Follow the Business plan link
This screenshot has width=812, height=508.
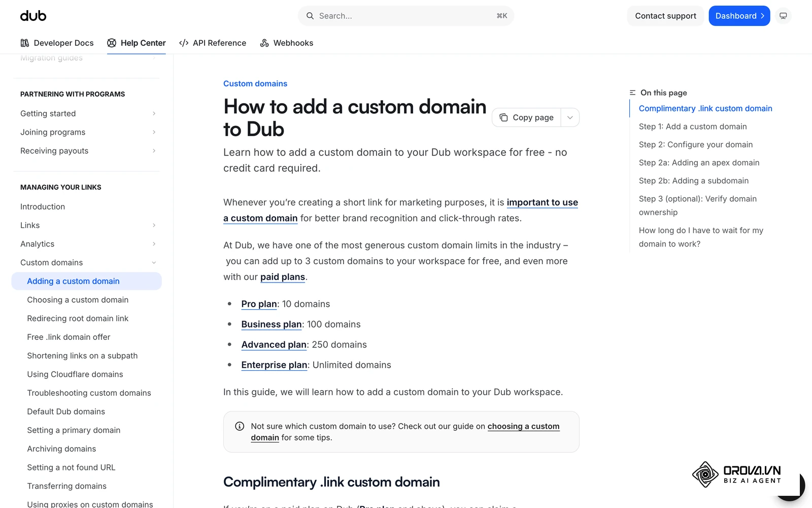(x=272, y=324)
